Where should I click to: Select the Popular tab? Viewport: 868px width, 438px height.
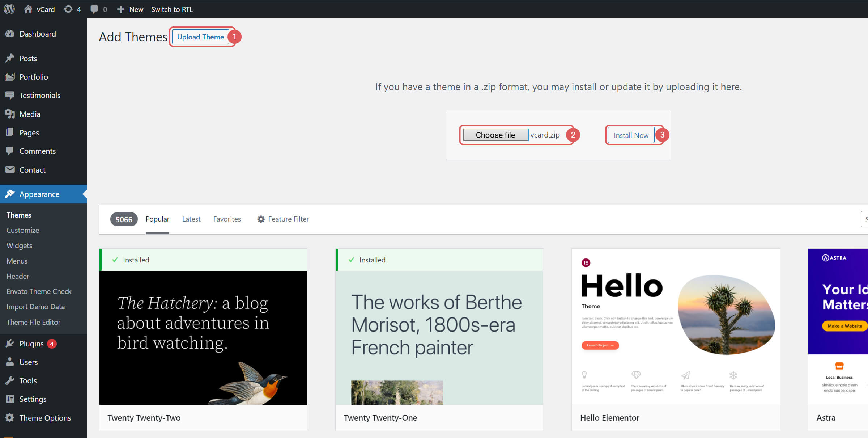tap(157, 219)
